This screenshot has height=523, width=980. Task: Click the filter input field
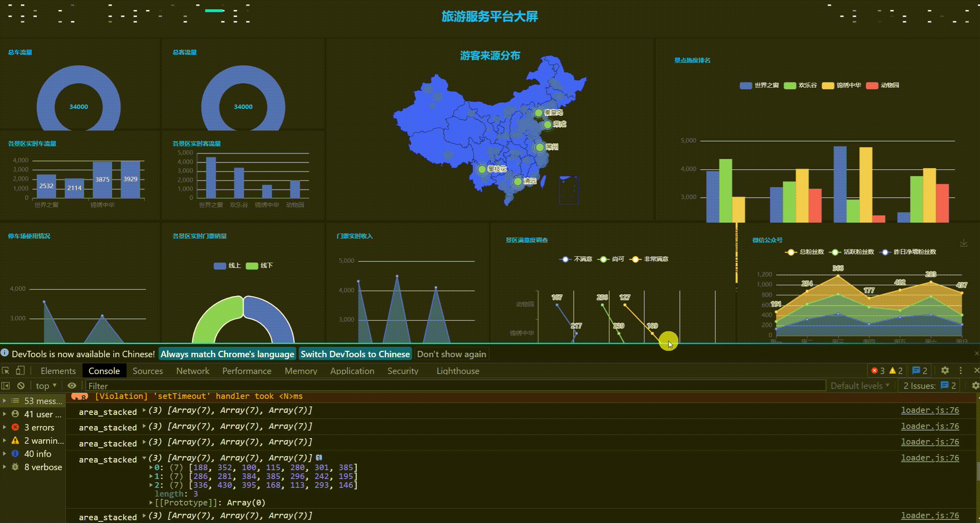pyautogui.click(x=454, y=386)
